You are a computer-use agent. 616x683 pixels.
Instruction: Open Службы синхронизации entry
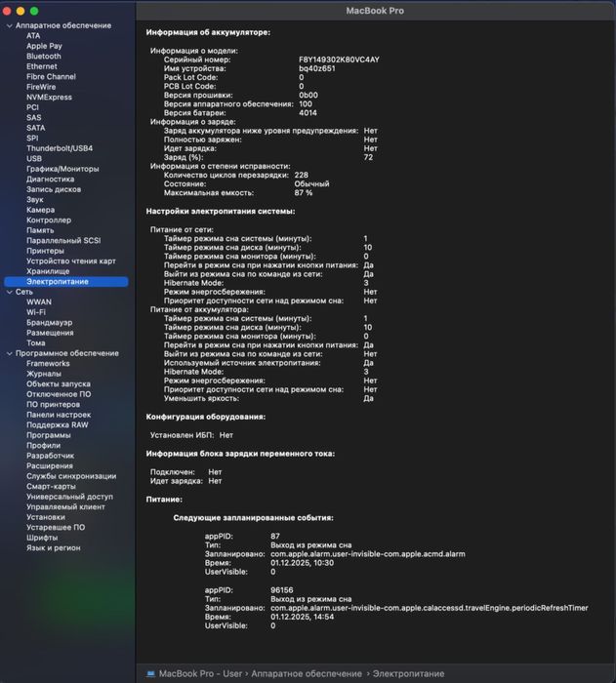71,476
